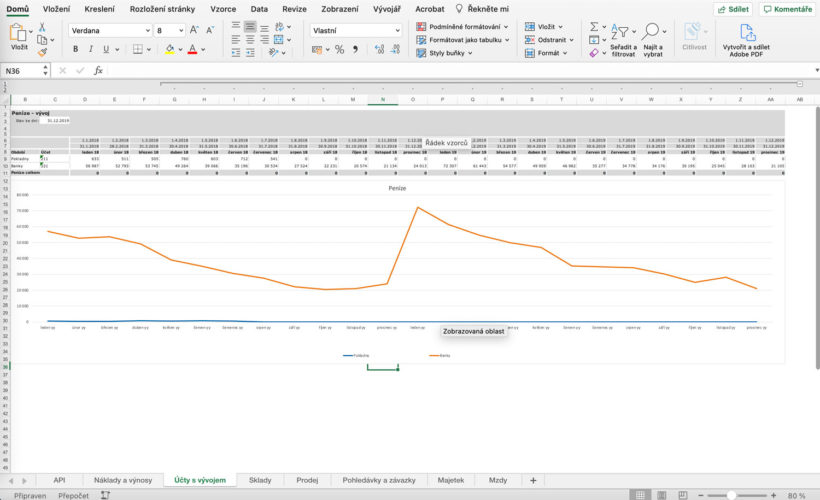Apply the red font color A

(192, 49)
